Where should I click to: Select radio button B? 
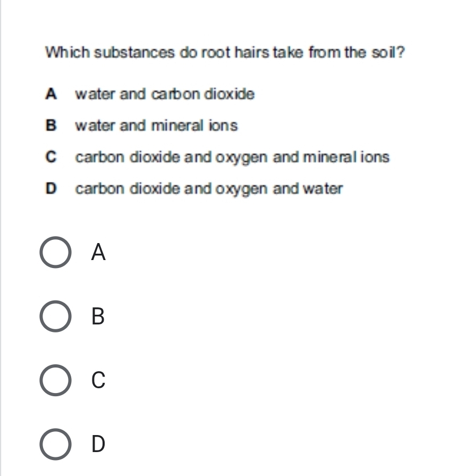tap(55, 317)
